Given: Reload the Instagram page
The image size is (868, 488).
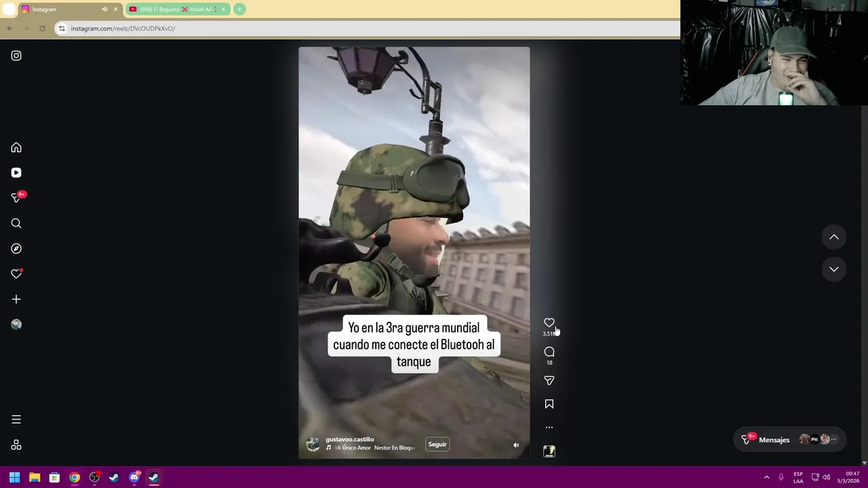Looking at the screenshot, I should click(x=42, y=28).
